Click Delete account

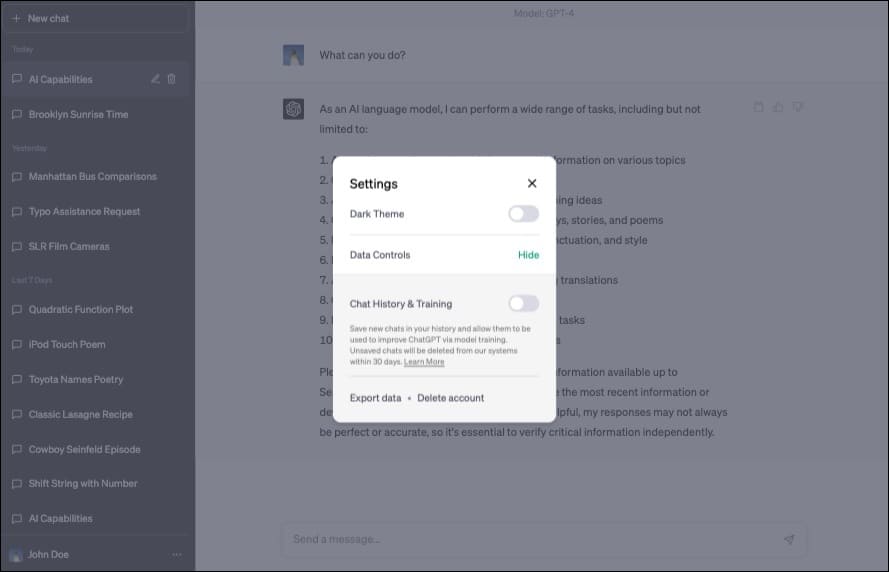[x=451, y=398]
